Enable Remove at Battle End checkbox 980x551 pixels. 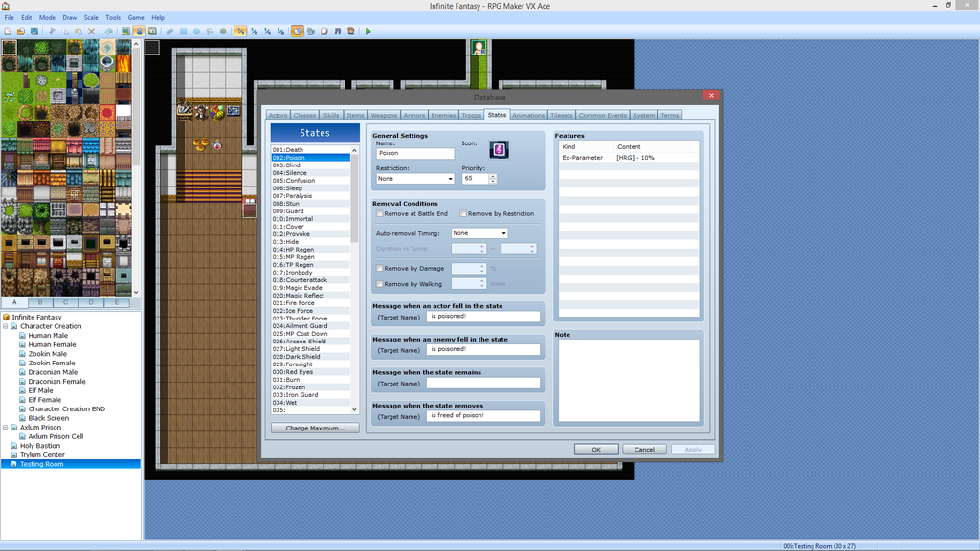click(x=380, y=213)
